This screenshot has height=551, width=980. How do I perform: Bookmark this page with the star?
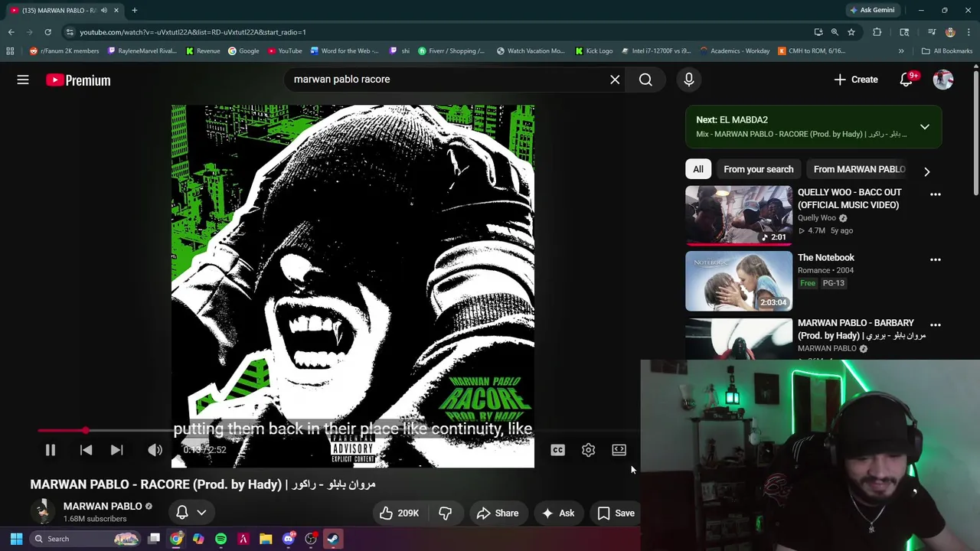point(851,32)
